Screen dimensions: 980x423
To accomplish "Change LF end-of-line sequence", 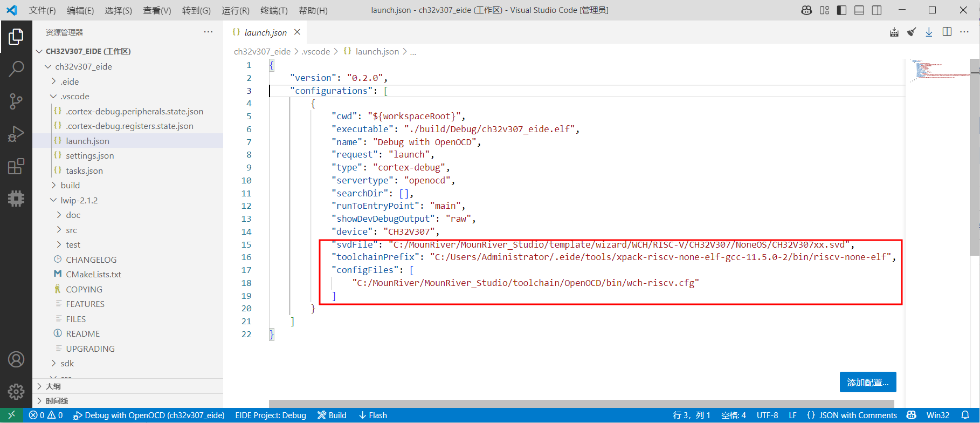I will point(792,415).
